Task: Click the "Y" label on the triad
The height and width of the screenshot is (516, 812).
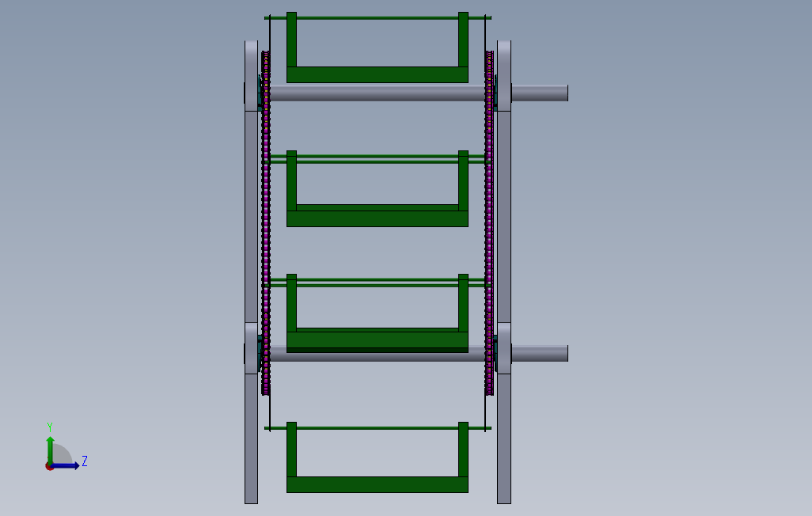Action: coord(50,427)
